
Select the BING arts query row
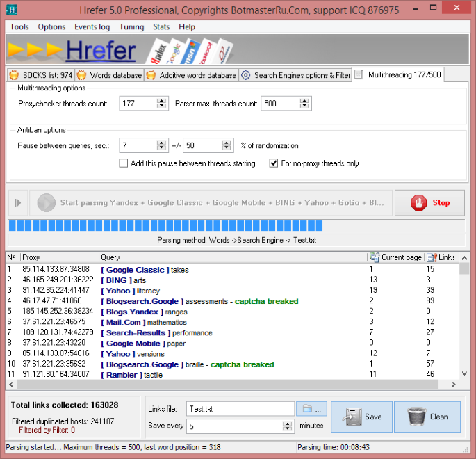point(233,280)
